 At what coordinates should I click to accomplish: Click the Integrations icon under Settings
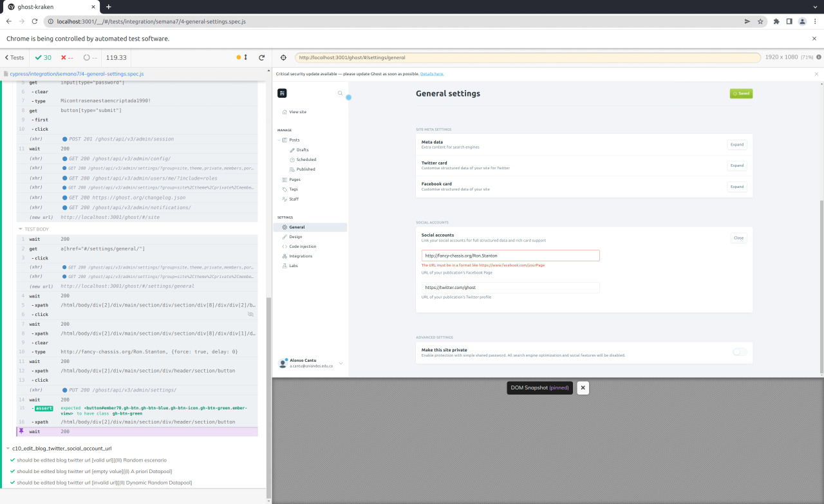click(x=283, y=256)
